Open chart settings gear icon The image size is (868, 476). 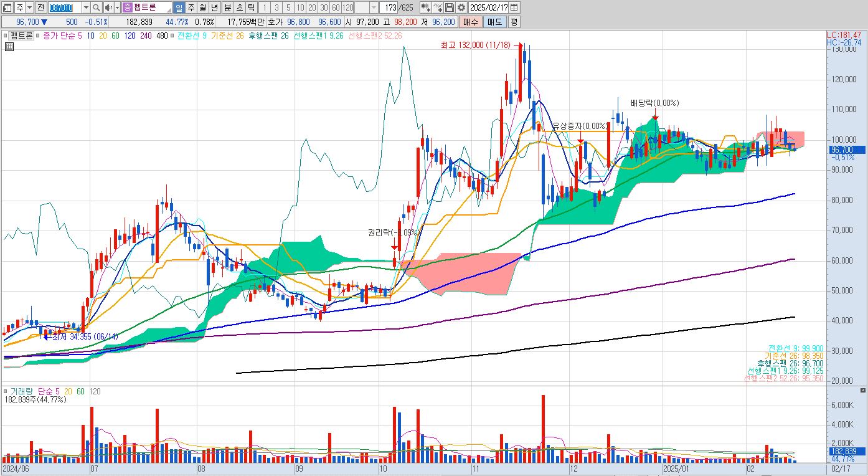pos(461,7)
